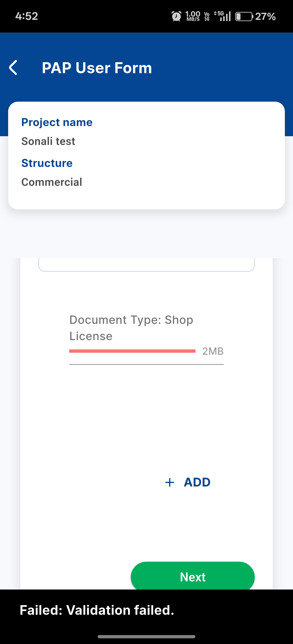This screenshot has width=293, height=644.
Task: Click the red upload progress bar
Action: (132, 351)
